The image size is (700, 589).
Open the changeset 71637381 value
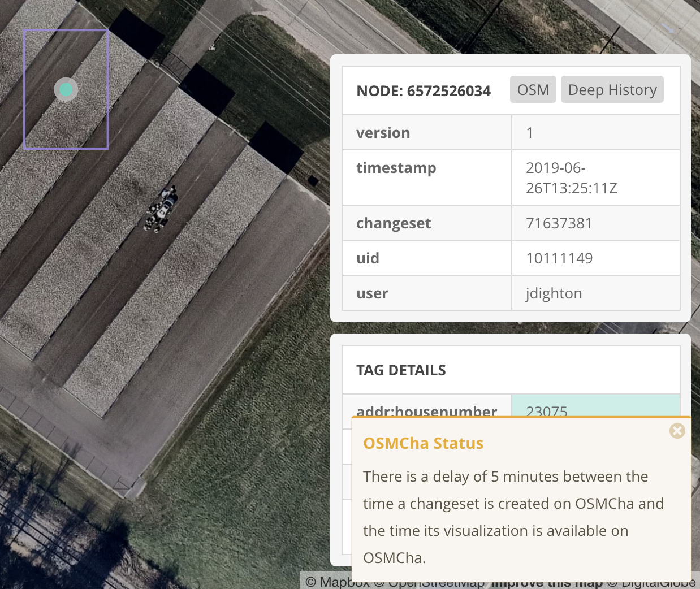[559, 223]
